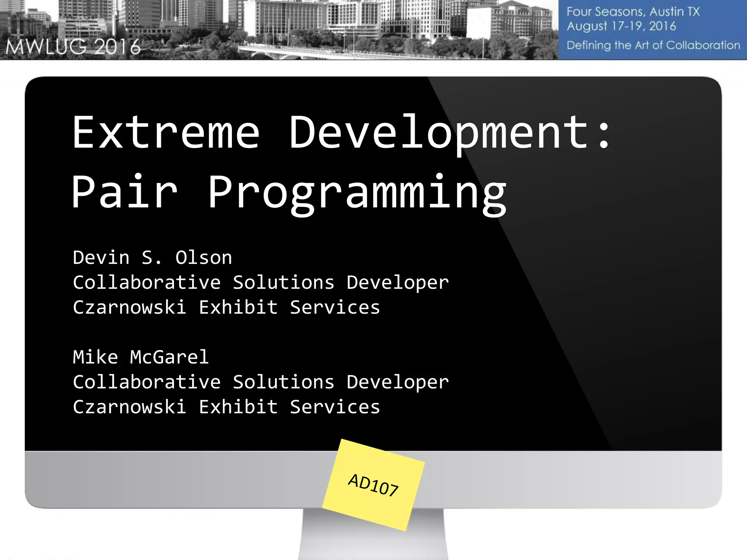Click the name Mike McGarel
Screen dimensions: 747x560
pos(141,357)
